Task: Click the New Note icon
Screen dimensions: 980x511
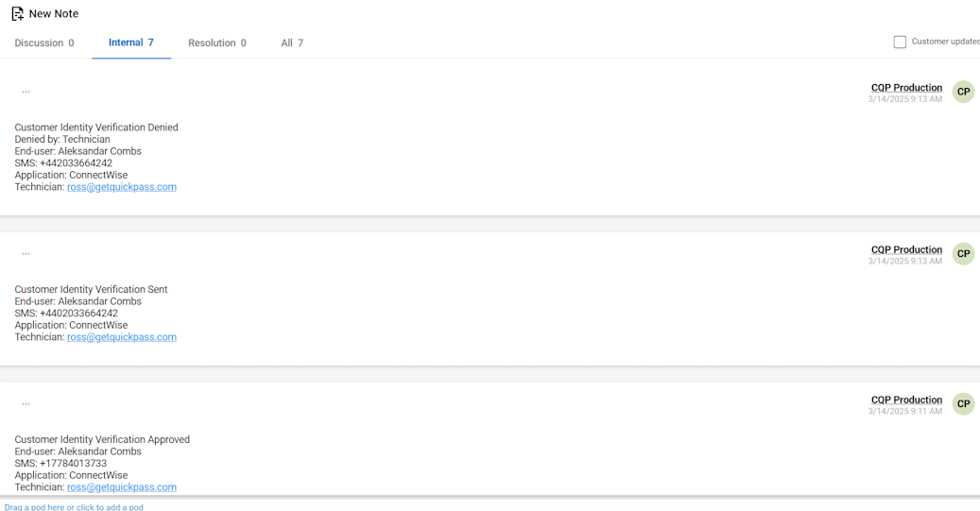Action: (x=17, y=14)
